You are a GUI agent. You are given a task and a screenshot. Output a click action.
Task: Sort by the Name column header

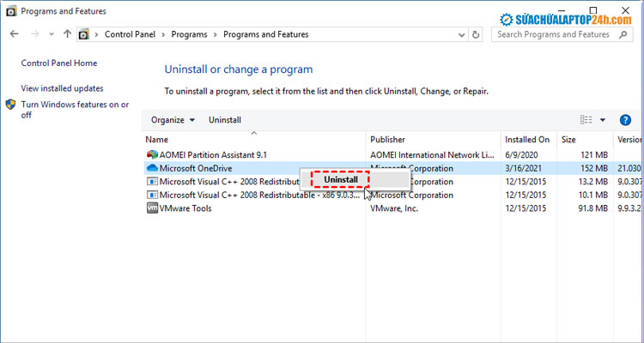(x=254, y=140)
